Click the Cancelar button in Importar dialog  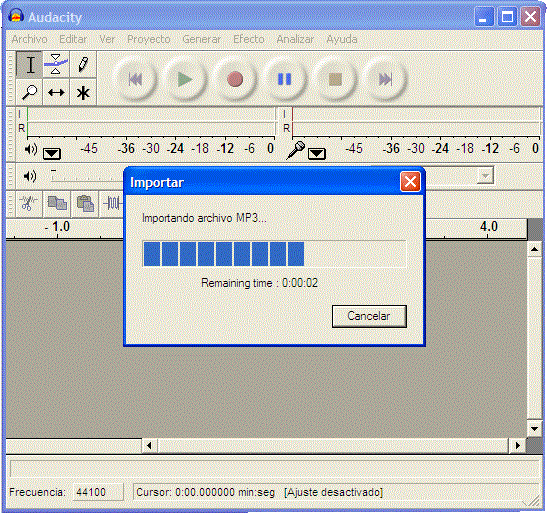[369, 316]
